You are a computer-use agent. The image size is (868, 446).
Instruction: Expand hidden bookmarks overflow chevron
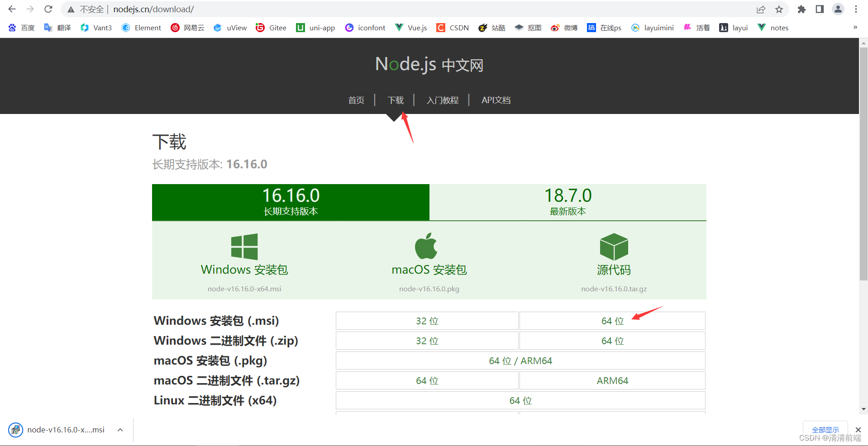855,28
